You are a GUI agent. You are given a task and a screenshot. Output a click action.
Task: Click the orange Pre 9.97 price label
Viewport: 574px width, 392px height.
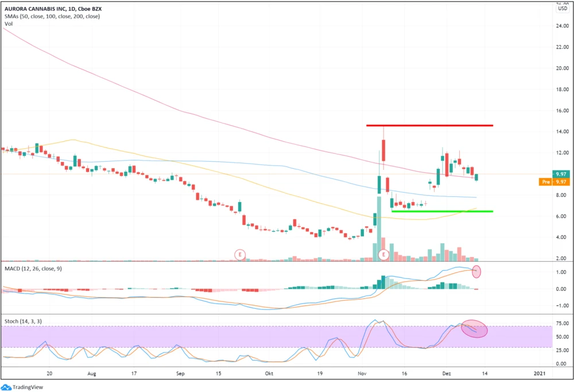click(553, 182)
